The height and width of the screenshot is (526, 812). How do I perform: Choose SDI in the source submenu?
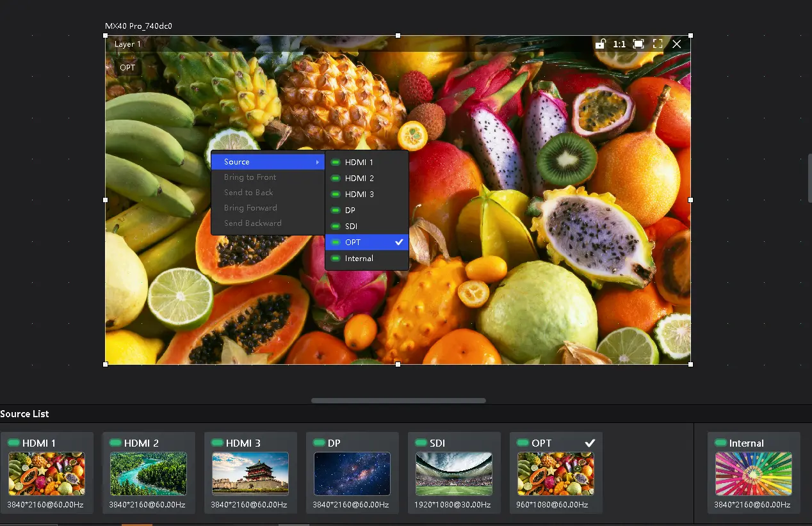coord(366,227)
